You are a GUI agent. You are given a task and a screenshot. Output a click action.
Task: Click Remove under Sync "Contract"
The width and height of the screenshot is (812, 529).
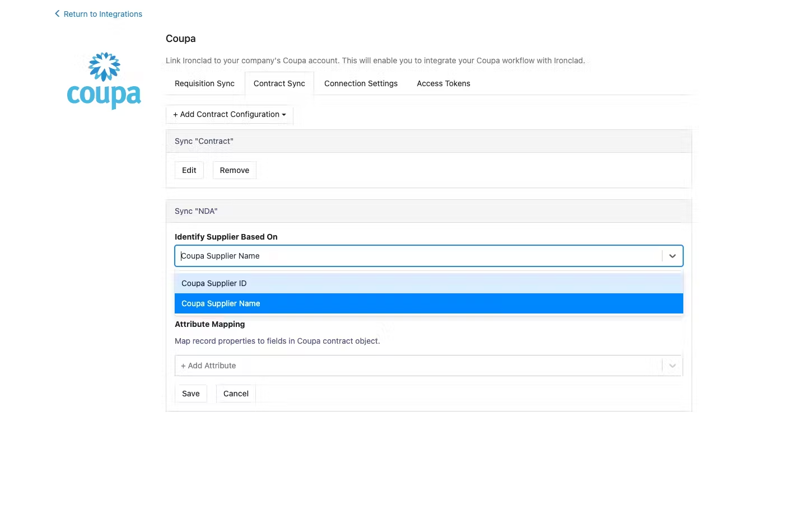point(234,170)
